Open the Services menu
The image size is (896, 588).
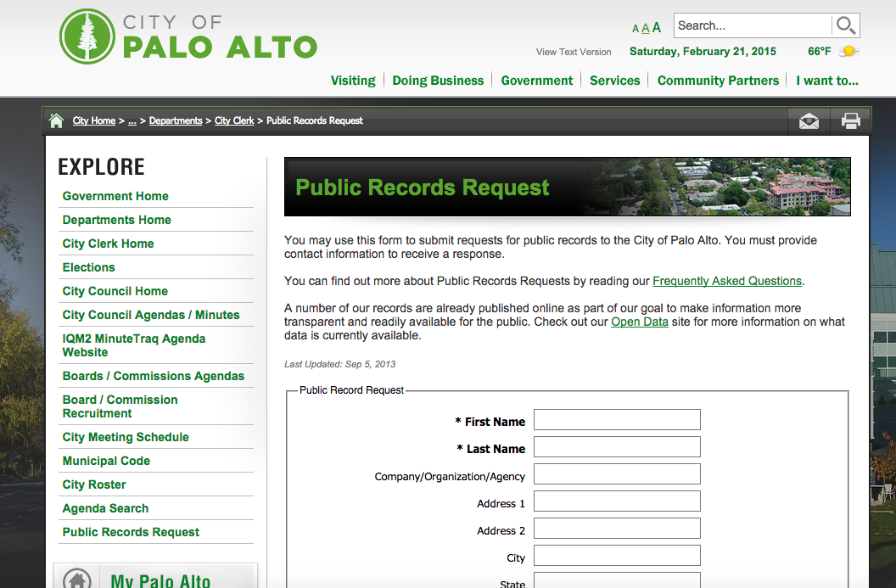[x=615, y=81]
